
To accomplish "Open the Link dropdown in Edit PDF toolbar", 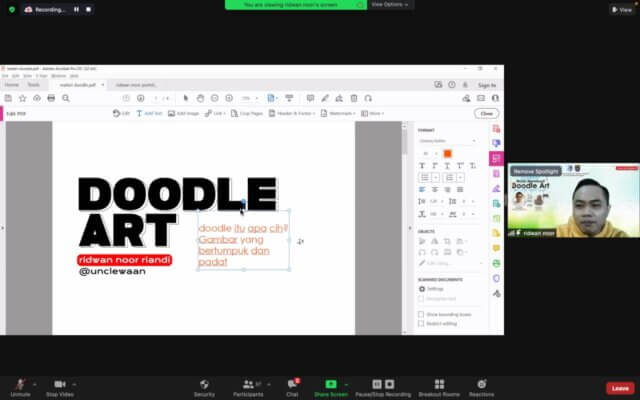I will pos(215,113).
